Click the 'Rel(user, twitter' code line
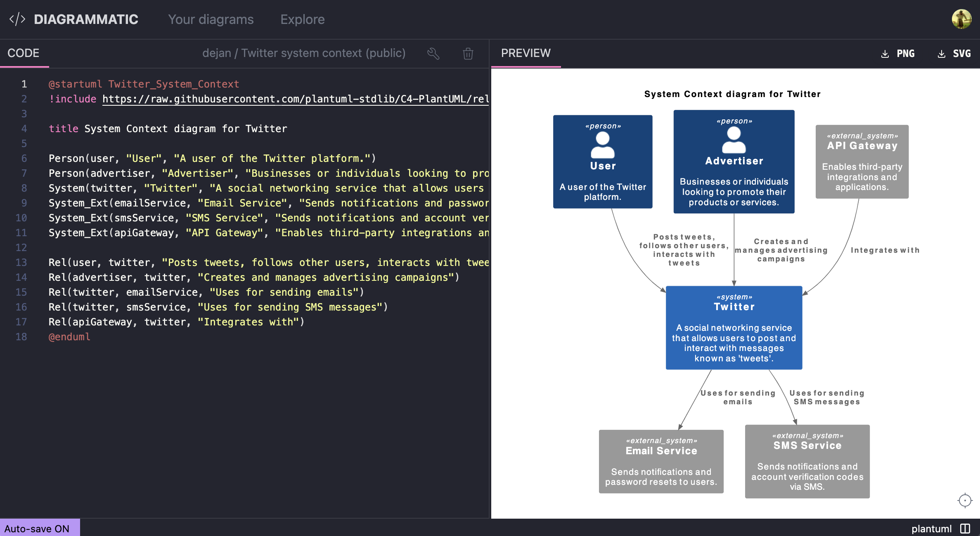Screen dimensions: 980x536 coord(269,263)
